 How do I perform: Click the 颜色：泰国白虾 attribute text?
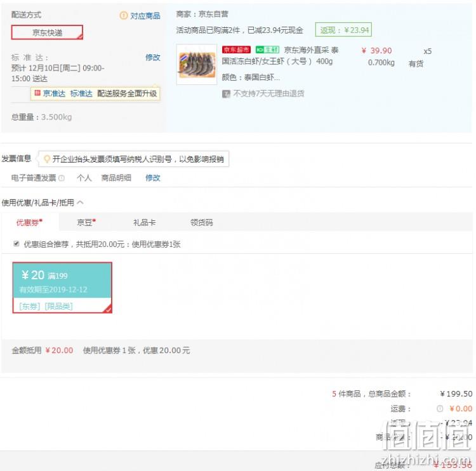(x=251, y=77)
